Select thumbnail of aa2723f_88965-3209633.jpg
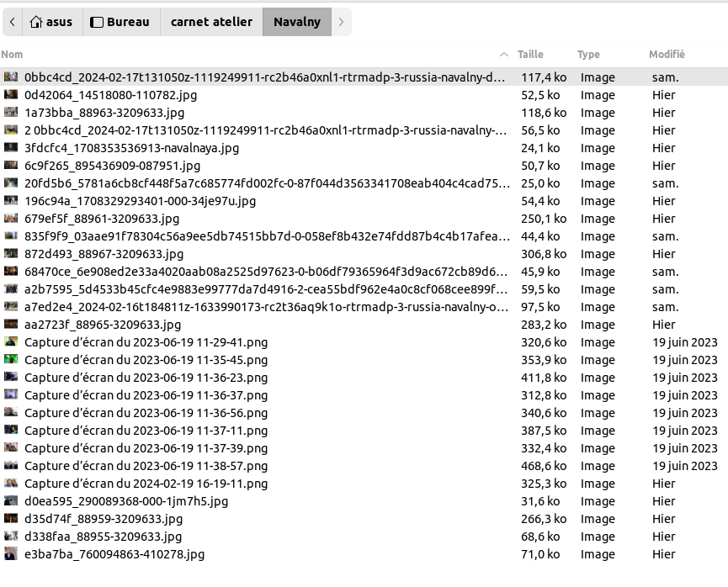The height and width of the screenshot is (587, 728). 11,324
